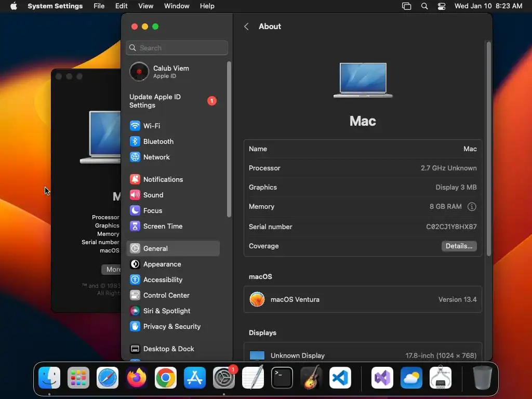This screenshot has width=532, height=399.
Task: Click the sidebar scrollbar
Action: coord(229,139)
